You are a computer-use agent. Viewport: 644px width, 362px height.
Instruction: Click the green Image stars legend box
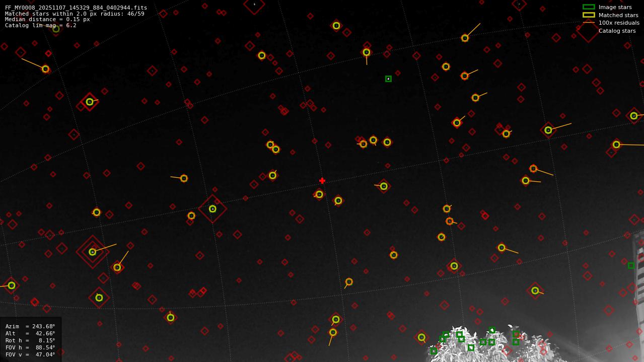[x=589, y=7]
